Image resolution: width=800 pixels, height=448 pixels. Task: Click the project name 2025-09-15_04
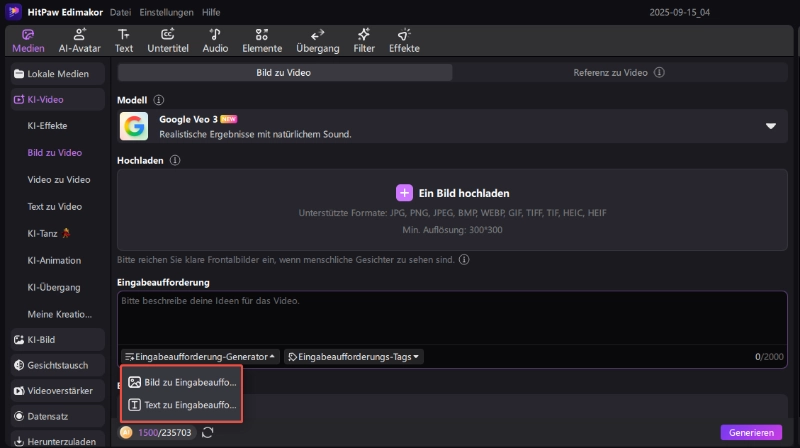tap(680, 12)
